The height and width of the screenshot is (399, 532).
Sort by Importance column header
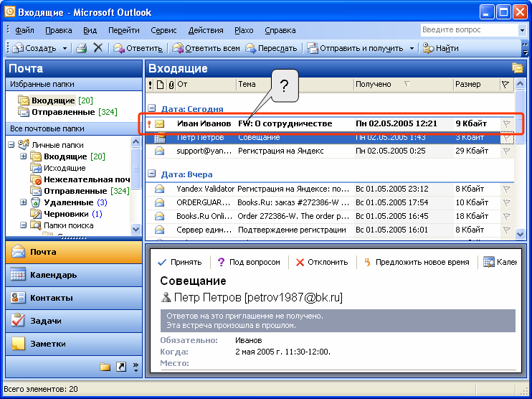tap(151, 84)
